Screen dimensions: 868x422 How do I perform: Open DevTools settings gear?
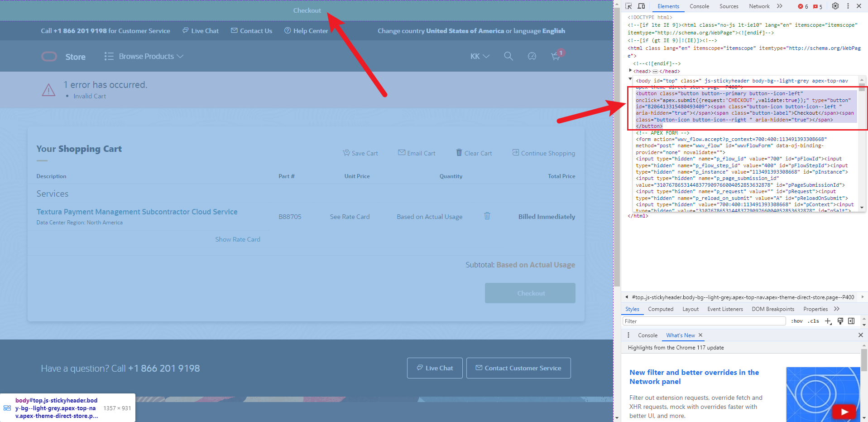click(835, 6)
